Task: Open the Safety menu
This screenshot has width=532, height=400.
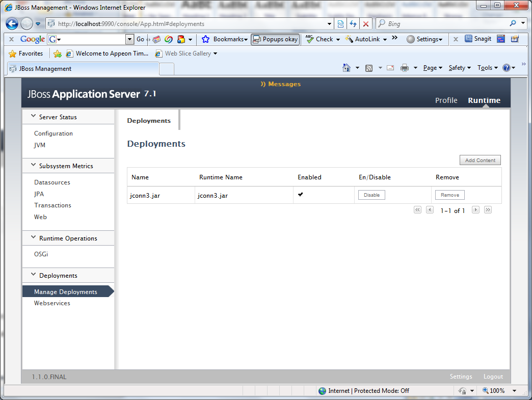Action: tap(460, 68)
